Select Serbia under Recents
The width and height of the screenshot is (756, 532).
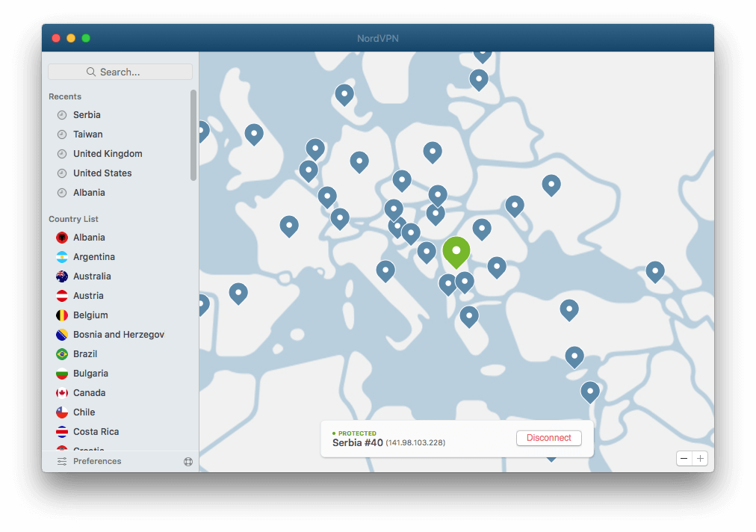click(120, 115)
